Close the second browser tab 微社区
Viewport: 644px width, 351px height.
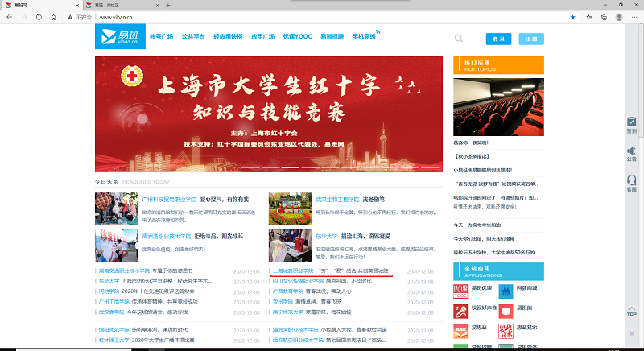tap(157, 6)
